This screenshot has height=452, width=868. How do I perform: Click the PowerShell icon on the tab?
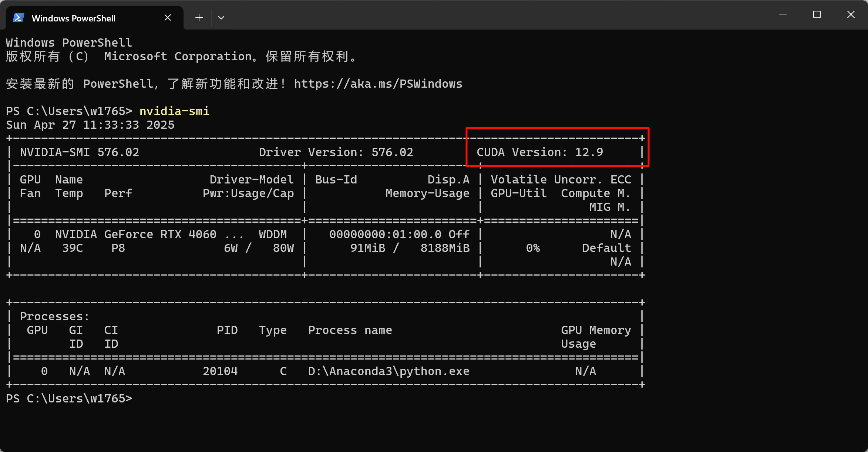[18, 17]
